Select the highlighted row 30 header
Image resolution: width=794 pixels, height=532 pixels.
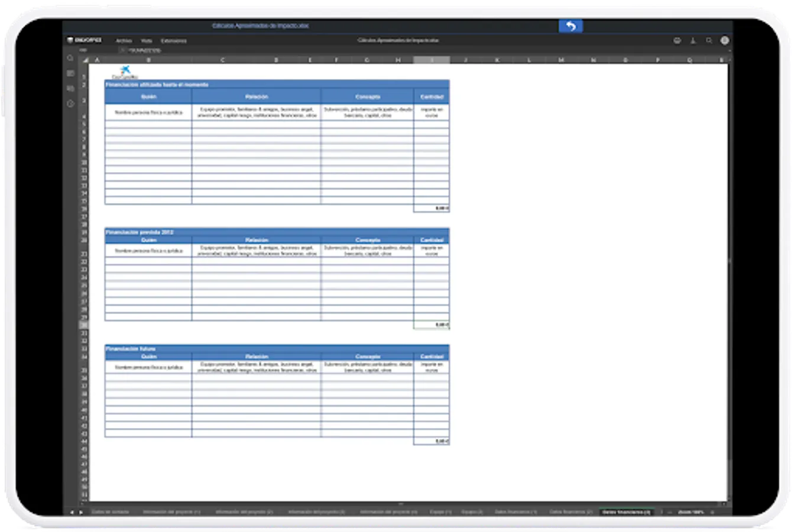[x=84, y=325]
